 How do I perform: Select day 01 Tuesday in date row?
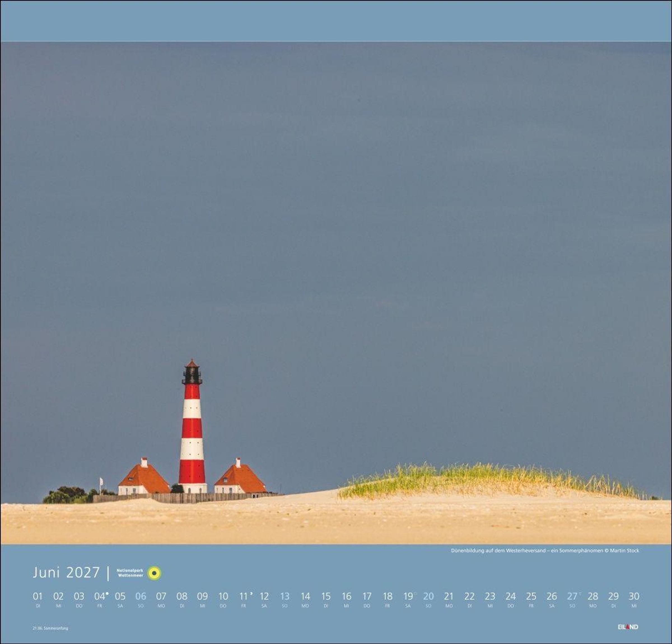coord(37,597)
